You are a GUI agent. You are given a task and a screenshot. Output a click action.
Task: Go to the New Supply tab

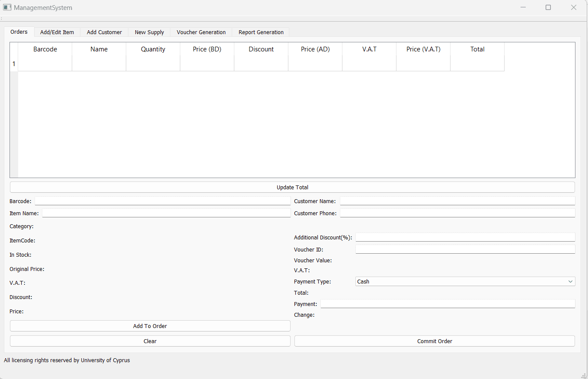point(149,32)
